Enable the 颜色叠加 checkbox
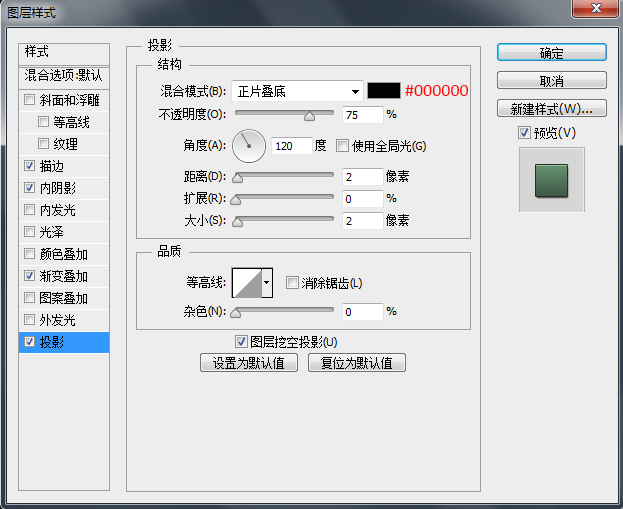This screenshot has width=623, height=509. [29, 254]
